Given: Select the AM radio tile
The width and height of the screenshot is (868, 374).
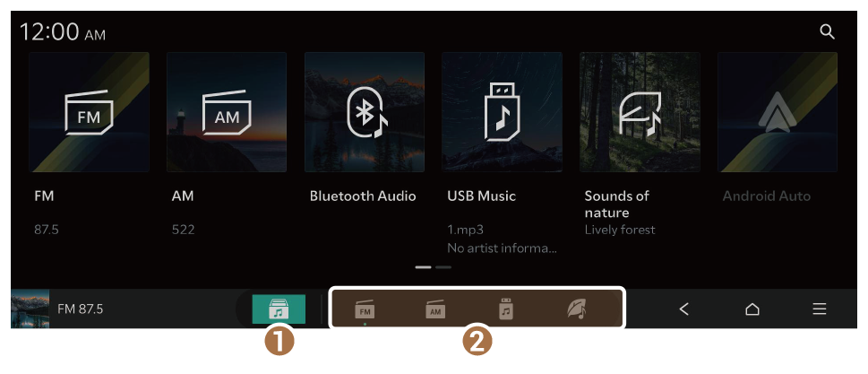Looking at the screenshot, I should pos(227,112).
